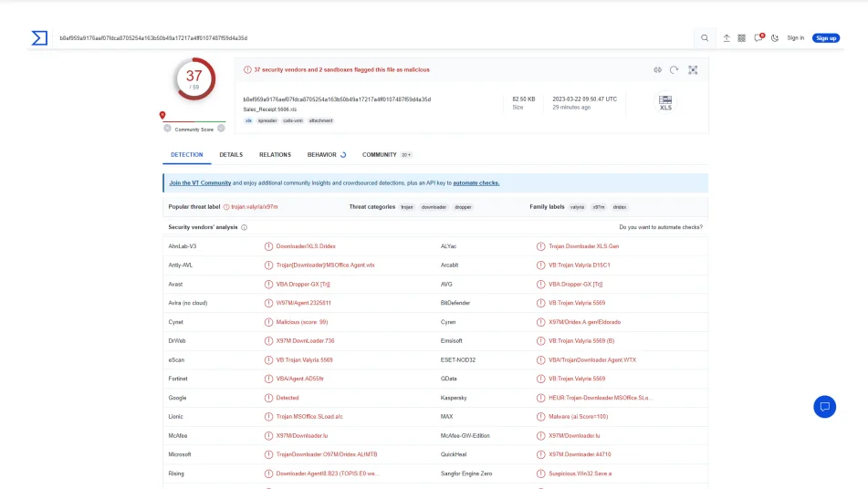
Task: Click the Security vendors' analysis info icon
Action: pyautogui.click(x=244, y=227)
